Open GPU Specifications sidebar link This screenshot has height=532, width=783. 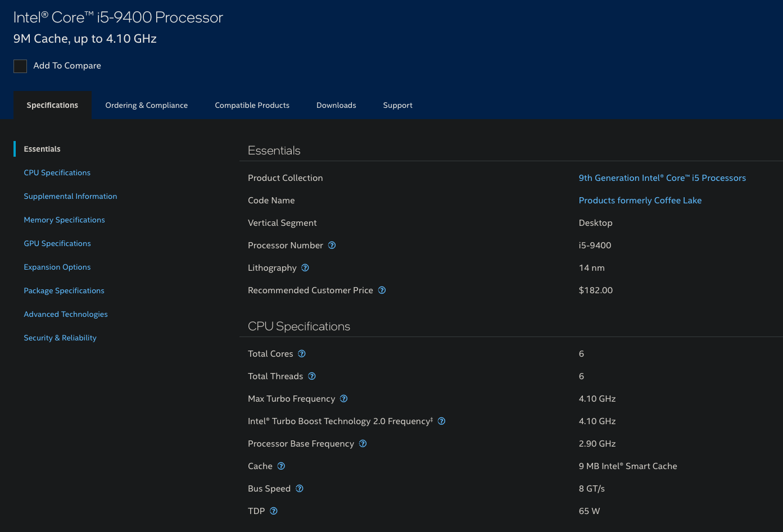(x=57, y=243)
